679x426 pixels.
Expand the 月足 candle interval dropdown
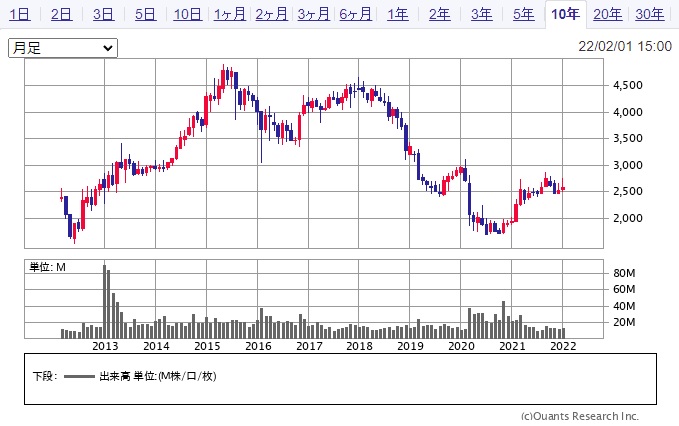tap(63, 48)
